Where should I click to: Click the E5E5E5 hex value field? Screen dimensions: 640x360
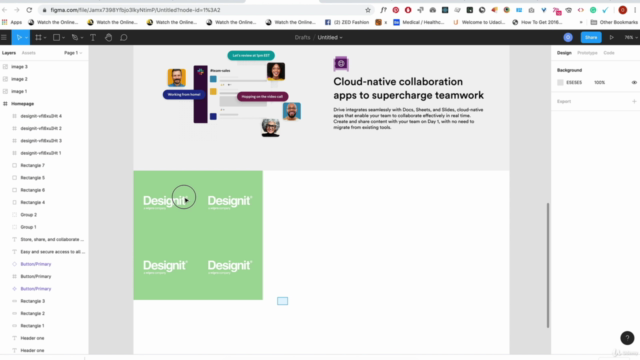tap(574, 82)
